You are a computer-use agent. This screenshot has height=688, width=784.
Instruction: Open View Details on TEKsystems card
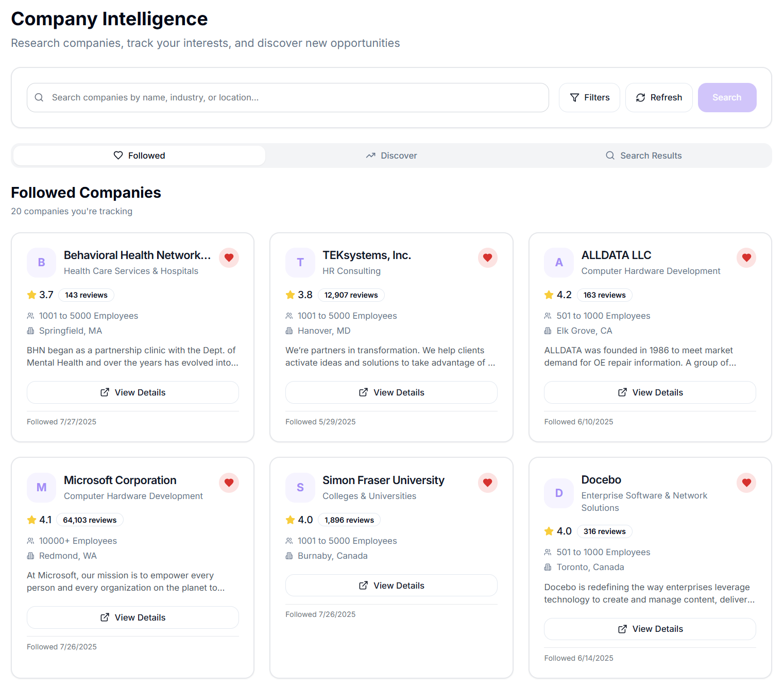click(391, 392)
